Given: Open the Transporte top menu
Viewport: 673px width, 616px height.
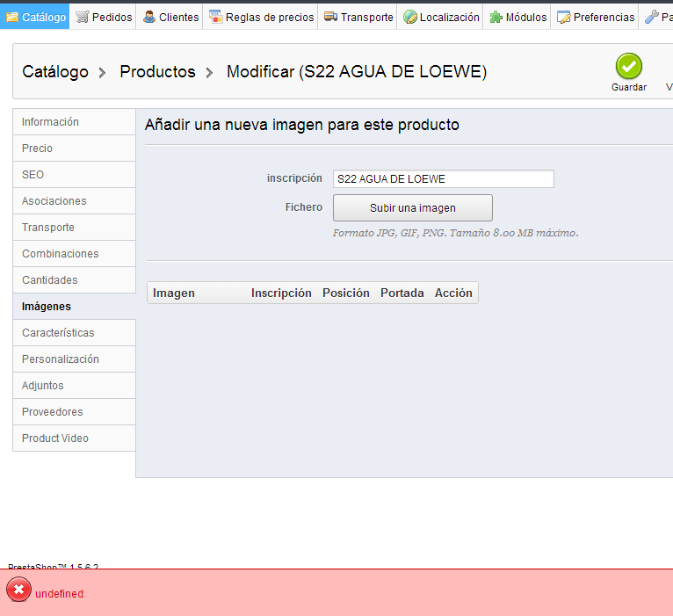Looking at the screenshot, I should coord(358,17).
